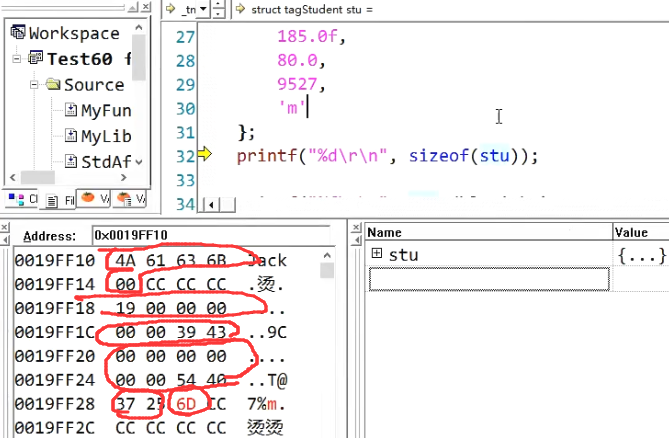The height and width of the screenshot is (438, 669).
Task: Open the context dropdown in debug bar
Action: pyautogui.click(x=203, y=9)
